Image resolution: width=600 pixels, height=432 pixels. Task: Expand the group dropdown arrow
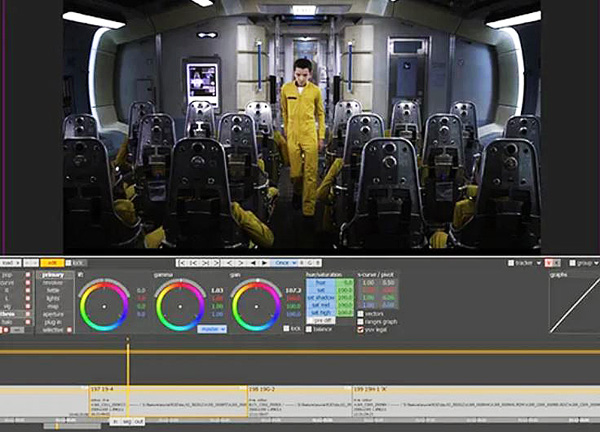[597, 263]
